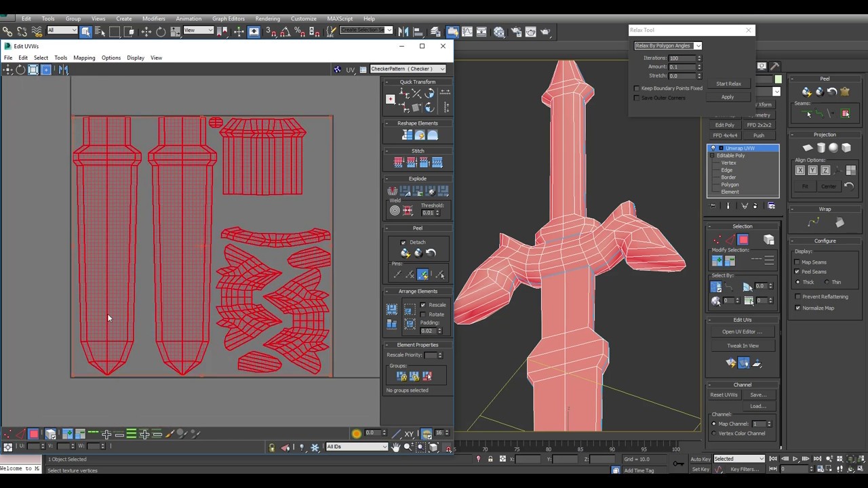Select the Thin seam display radio button
The height and width of the screenshot is (488, 868).
click(827, 282)
